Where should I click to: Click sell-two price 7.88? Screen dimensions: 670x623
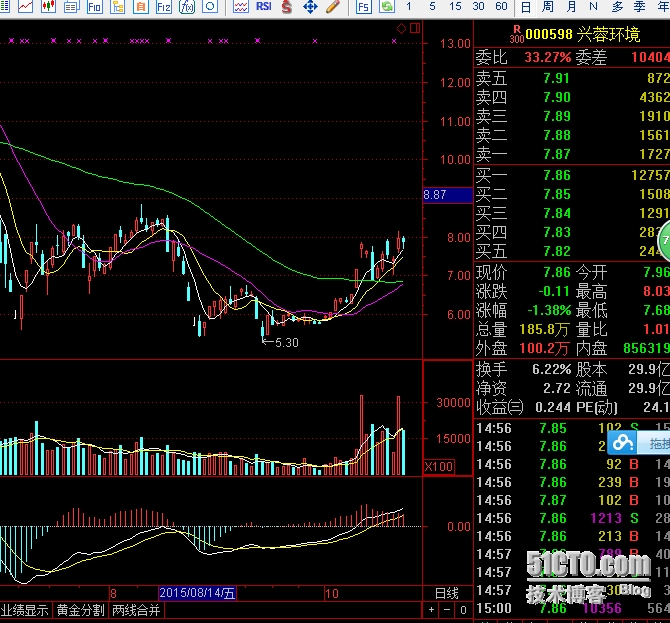point(557,135)
